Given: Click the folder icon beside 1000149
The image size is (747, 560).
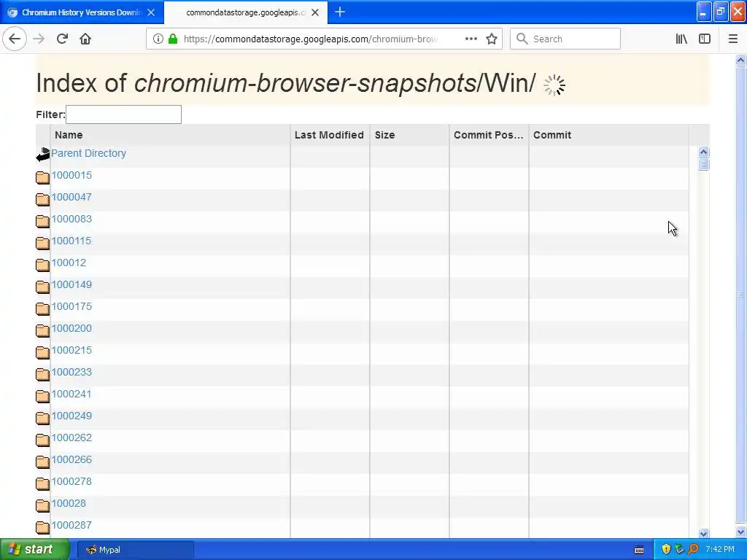Looking at the screenshot, I should pyautogui.click(x=43, y=287).
